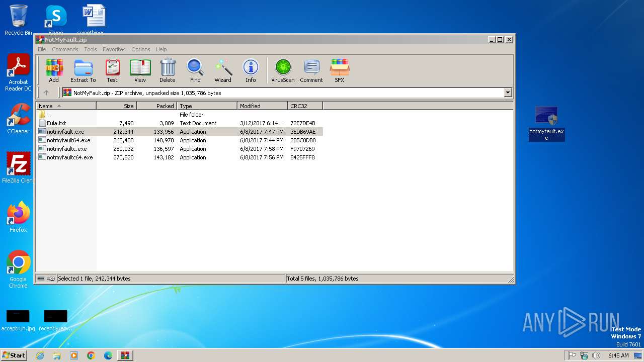This screenshot has height=362, width=644.
Task: Click the Extract To toolbar icon
Action: 83,70
